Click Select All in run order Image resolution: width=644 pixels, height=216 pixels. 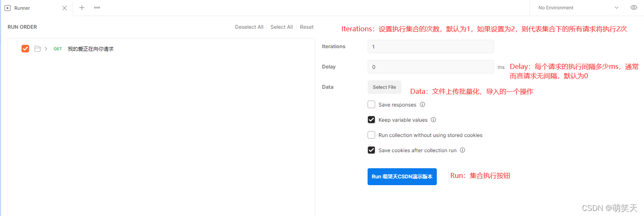[x=281, y=27]
